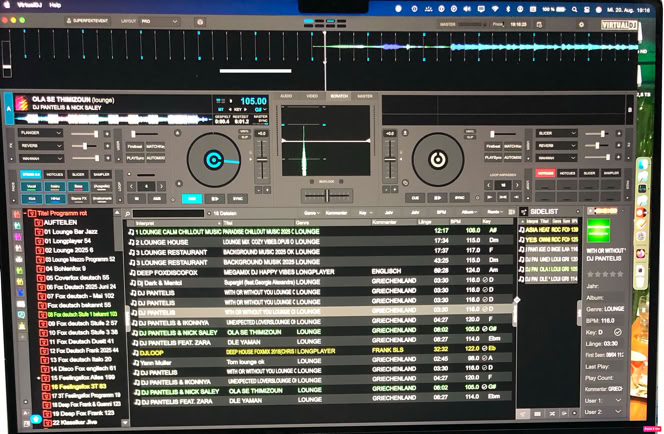This screenshot has width=664, height=434.
Task: Click the left deck jog wheel
Action: click(215, 159)
